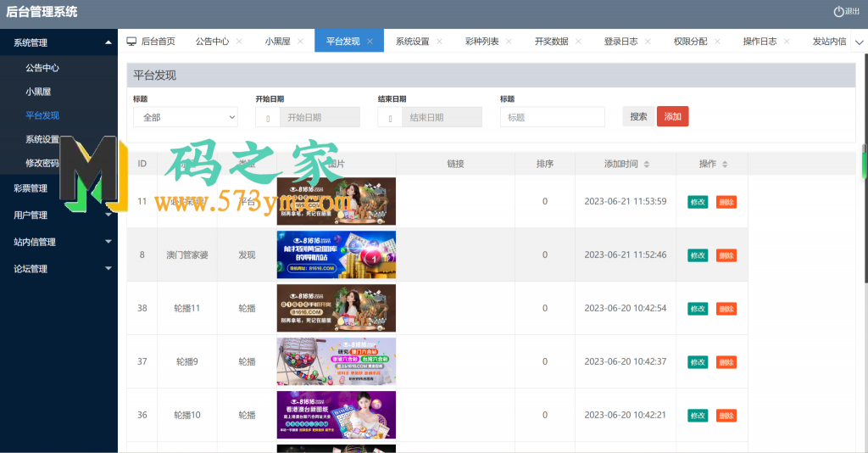Click 删除 for 轮播9 row
868x453 pixels.
726,362
